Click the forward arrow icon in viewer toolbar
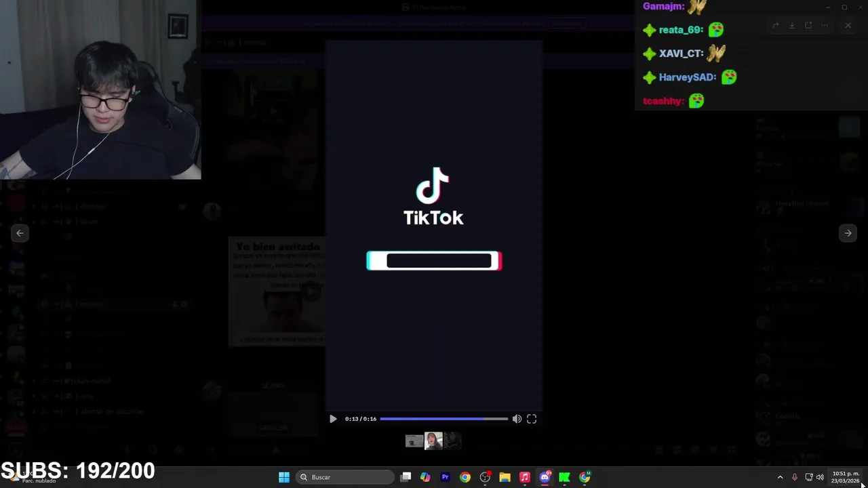 coord(776,26)
